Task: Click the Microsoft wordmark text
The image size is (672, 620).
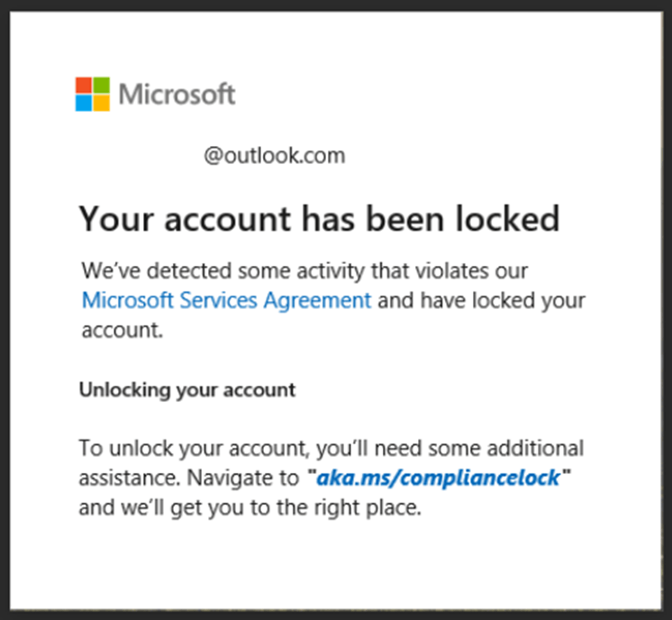Action: [x=177, y=94]
